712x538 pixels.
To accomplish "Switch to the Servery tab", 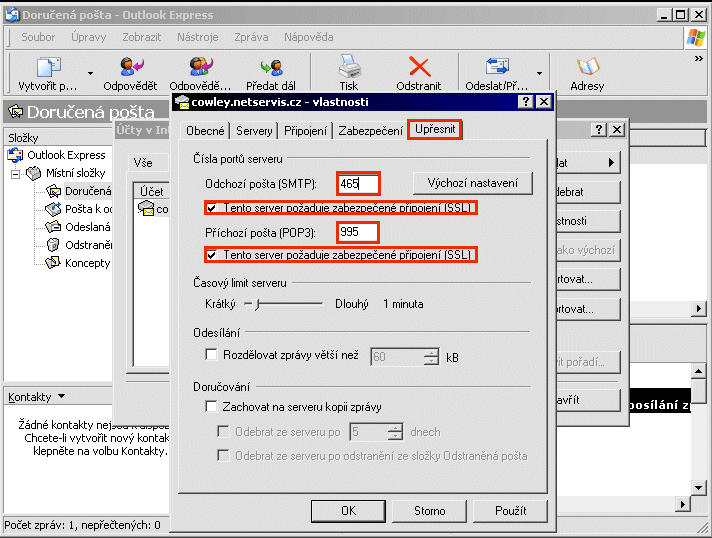I will [x=254, y=131].
